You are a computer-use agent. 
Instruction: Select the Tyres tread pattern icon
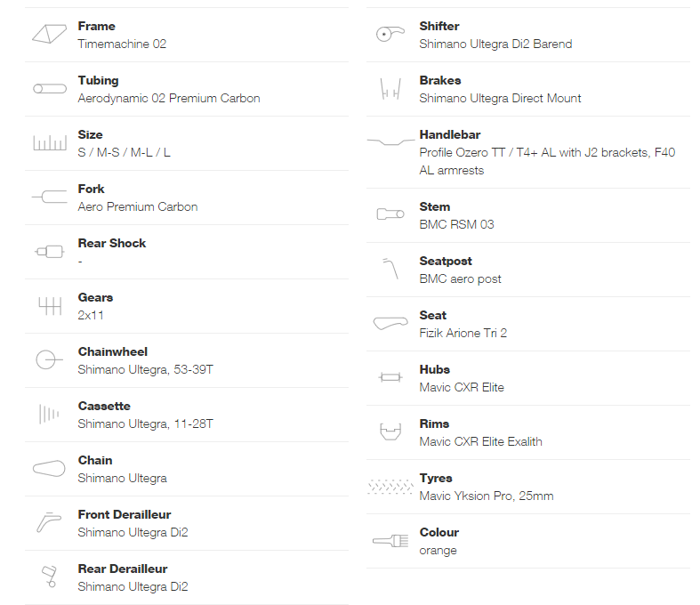(390, 487)
